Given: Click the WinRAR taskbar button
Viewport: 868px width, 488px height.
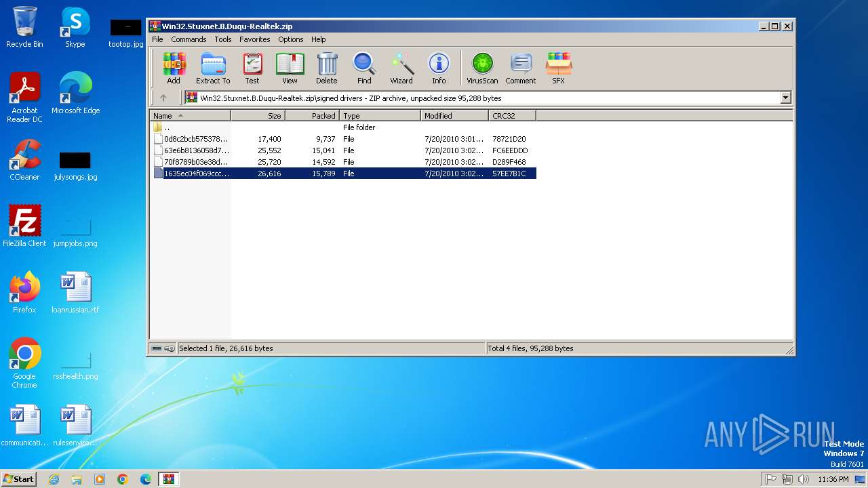Looking at the screenshot, I should [168, 479].
